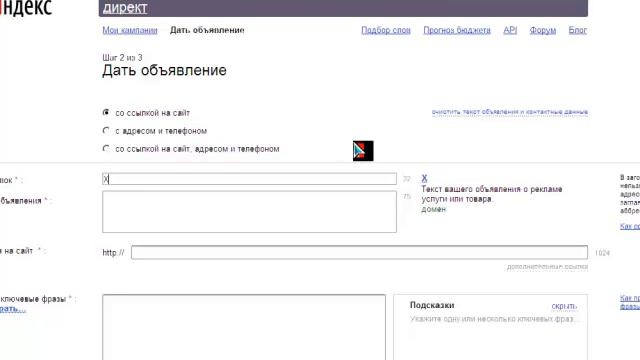Open the API link

[x=510, y=30]
